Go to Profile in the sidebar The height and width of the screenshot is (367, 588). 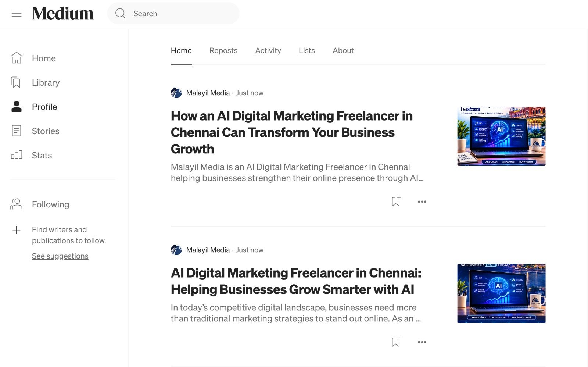pyautogui.click(x=44, y=107)
